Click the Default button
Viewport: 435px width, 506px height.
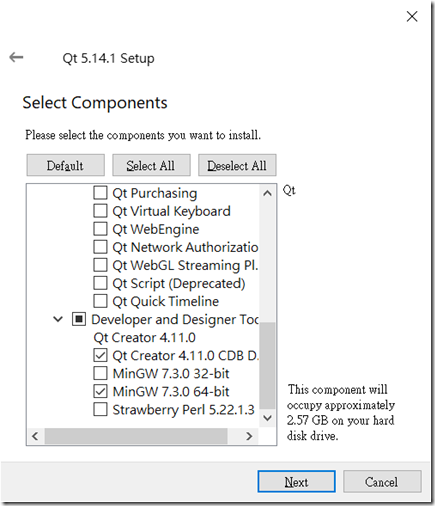pyautogui.click(x=65, y=165)
